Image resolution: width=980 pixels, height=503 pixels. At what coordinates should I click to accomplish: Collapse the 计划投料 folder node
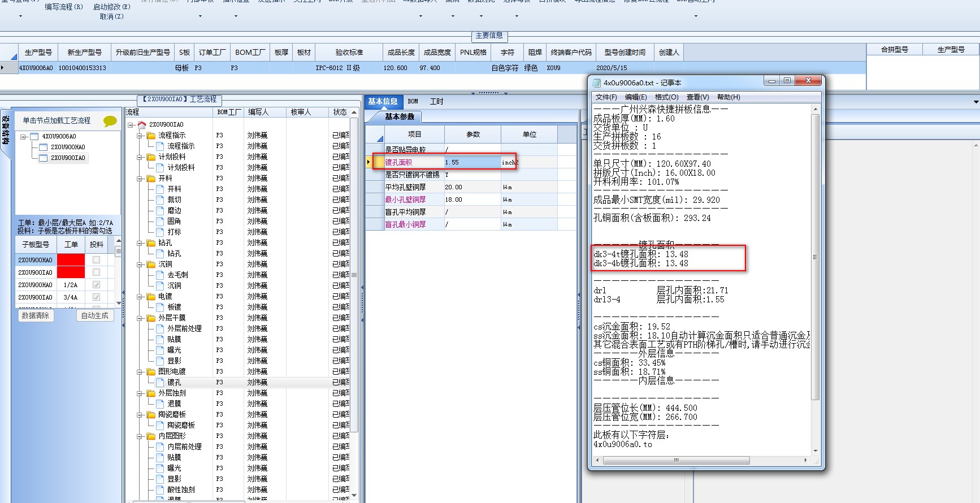140,157
